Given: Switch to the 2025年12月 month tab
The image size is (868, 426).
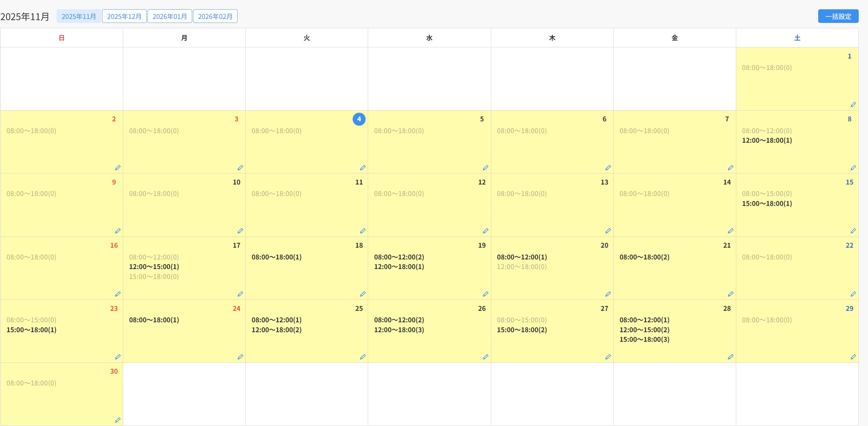Looking at the screenshot, I should click(124, 16).
